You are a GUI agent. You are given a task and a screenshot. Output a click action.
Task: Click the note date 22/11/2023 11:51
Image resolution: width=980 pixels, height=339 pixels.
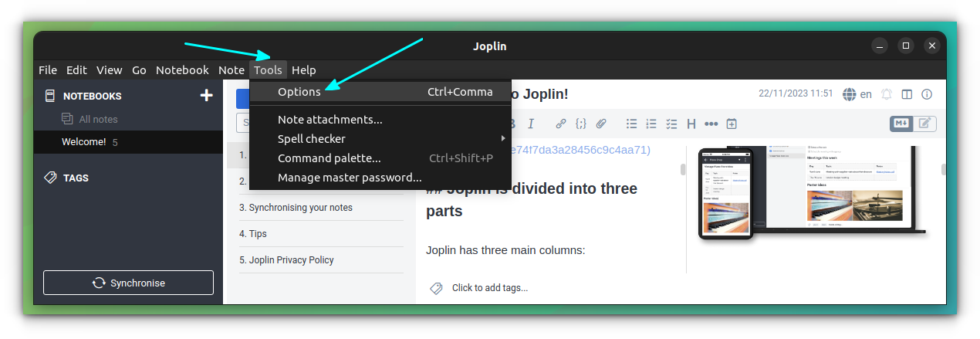(796, 93)
